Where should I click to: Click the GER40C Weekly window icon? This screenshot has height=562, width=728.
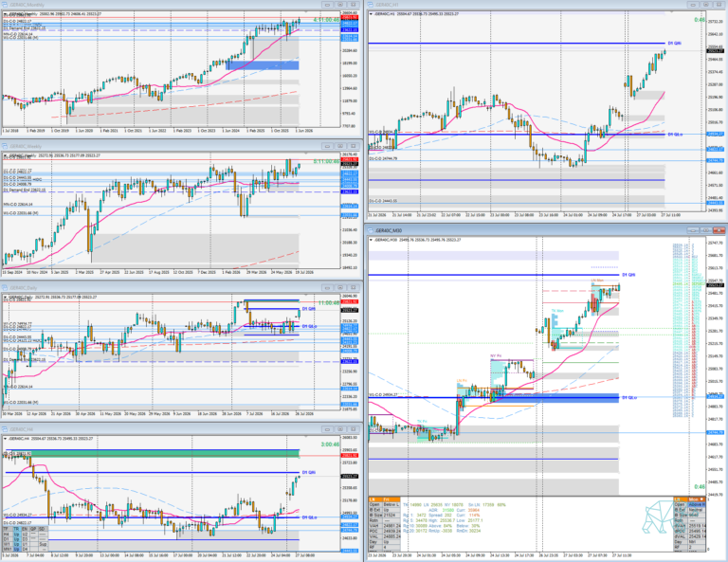(5, 146)
